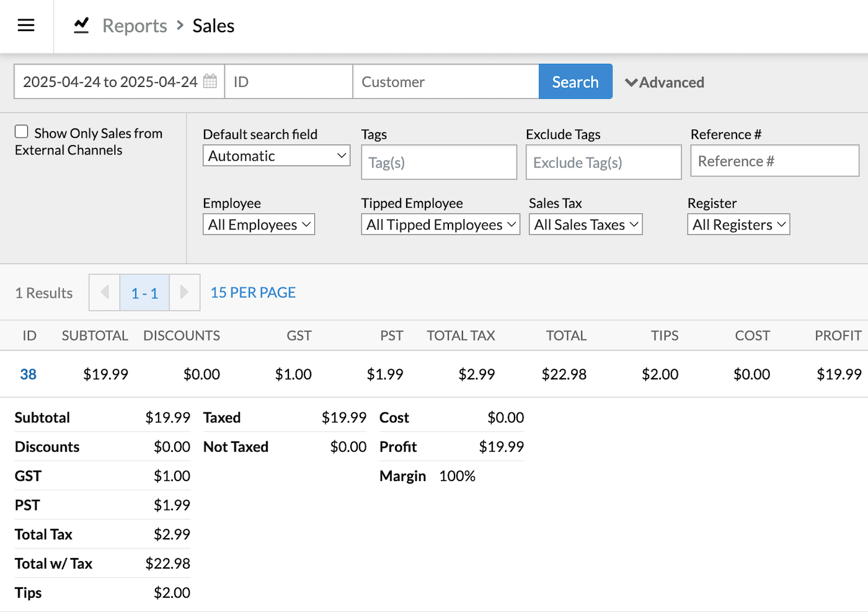Open the date range calendar icon
This screenshot has height=612, width=868.
tap(210, 81)
